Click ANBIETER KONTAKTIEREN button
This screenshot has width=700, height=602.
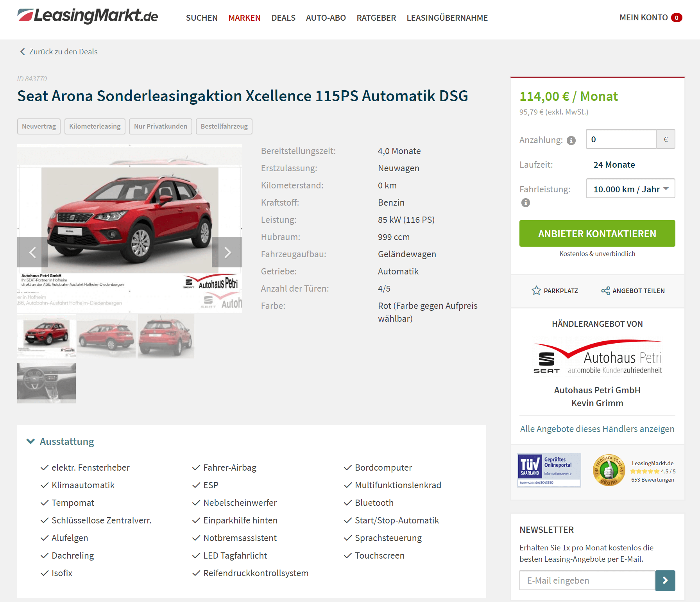597,233
